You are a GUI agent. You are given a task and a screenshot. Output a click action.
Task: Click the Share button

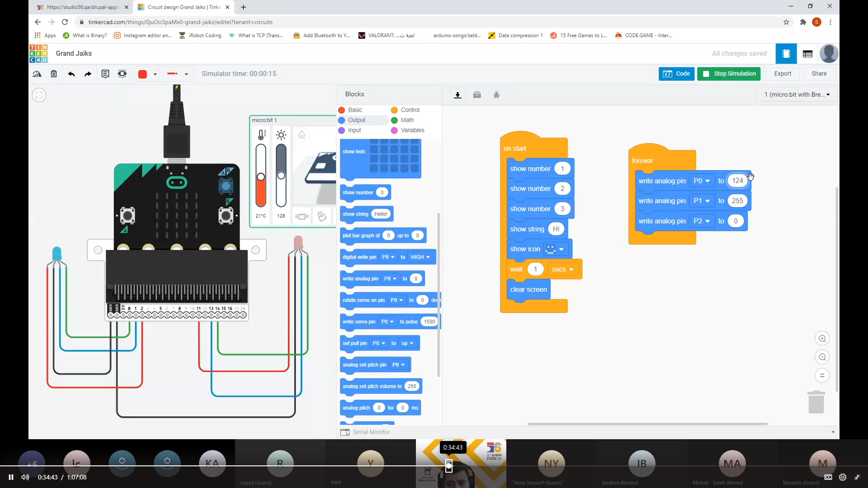[819, 74]
